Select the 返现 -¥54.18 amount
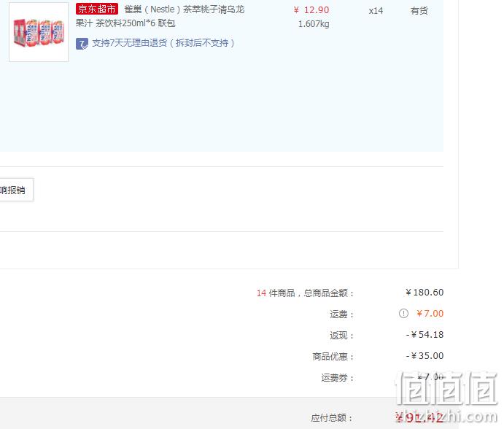 click(424, 335)
